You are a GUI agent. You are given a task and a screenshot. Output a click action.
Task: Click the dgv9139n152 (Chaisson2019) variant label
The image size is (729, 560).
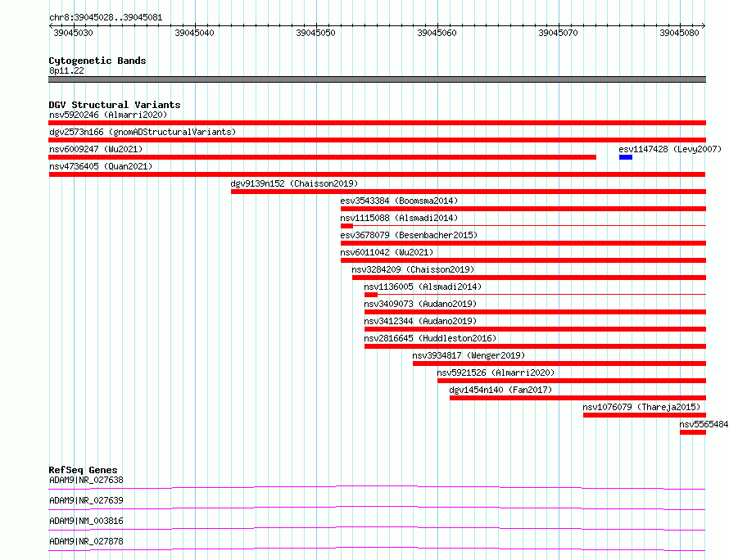coord(294,183)
